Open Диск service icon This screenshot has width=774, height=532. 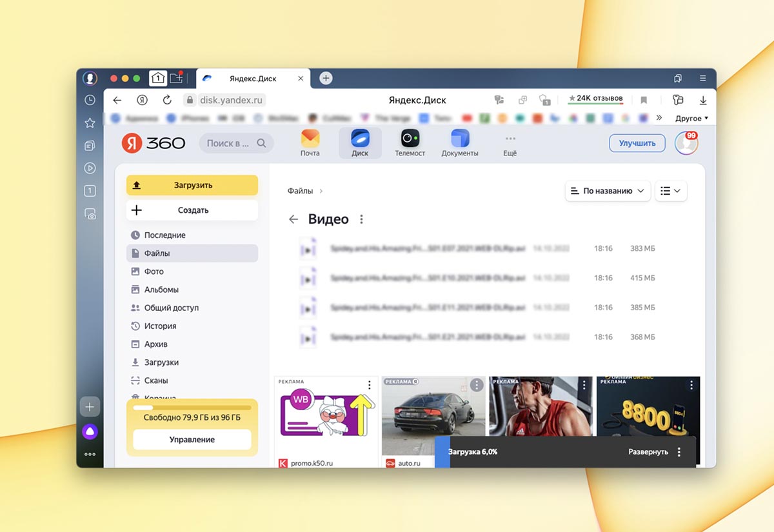tap(360, 143)
